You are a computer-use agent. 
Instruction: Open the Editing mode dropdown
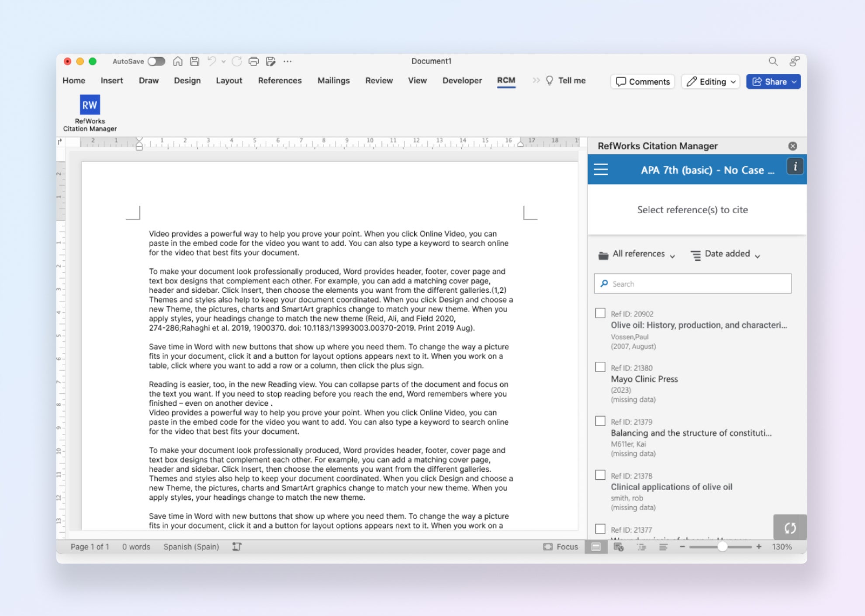(710, 82)
